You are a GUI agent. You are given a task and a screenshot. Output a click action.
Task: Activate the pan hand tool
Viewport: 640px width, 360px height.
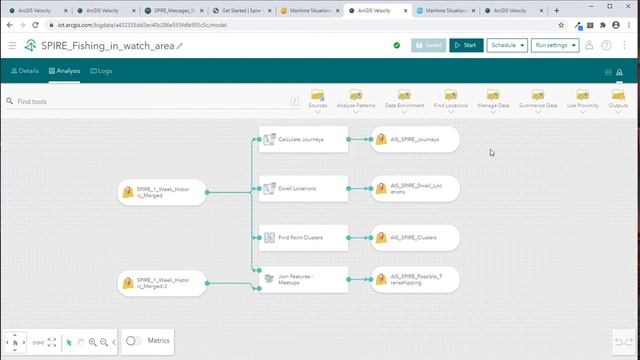point(81,342)
